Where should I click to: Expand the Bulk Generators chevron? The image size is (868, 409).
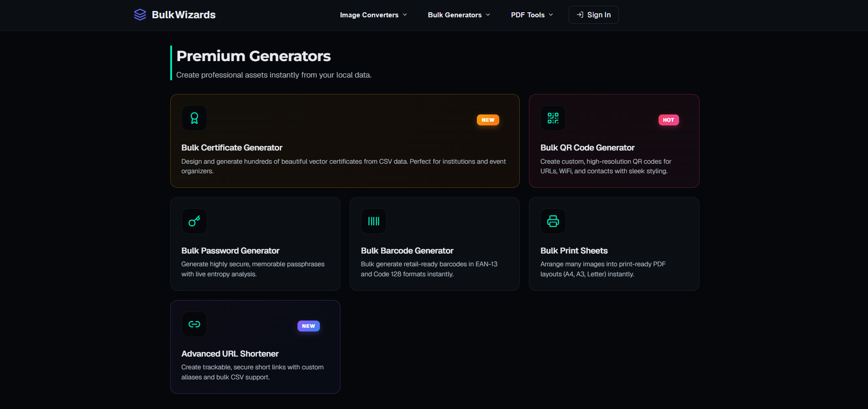(488, 15)
